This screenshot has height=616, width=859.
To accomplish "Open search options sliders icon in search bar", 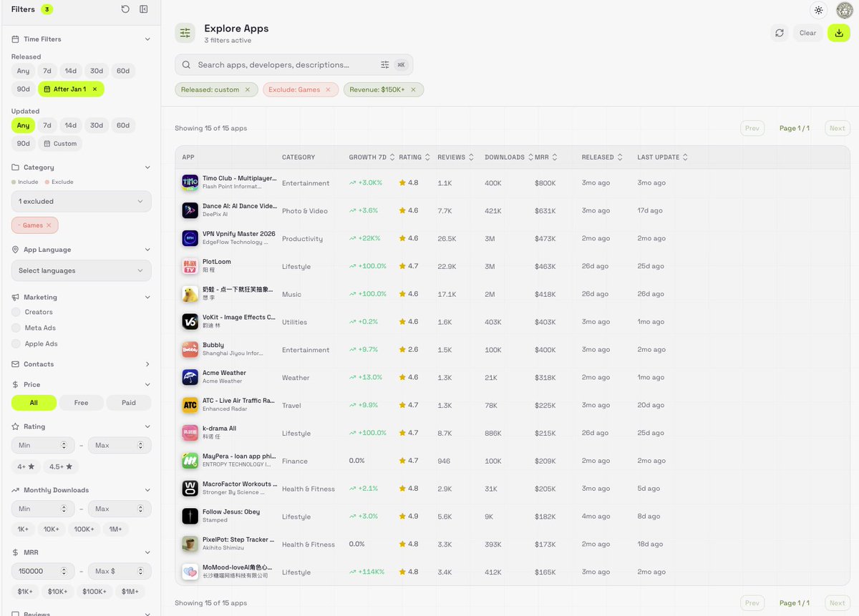I will tap(385, 64).
